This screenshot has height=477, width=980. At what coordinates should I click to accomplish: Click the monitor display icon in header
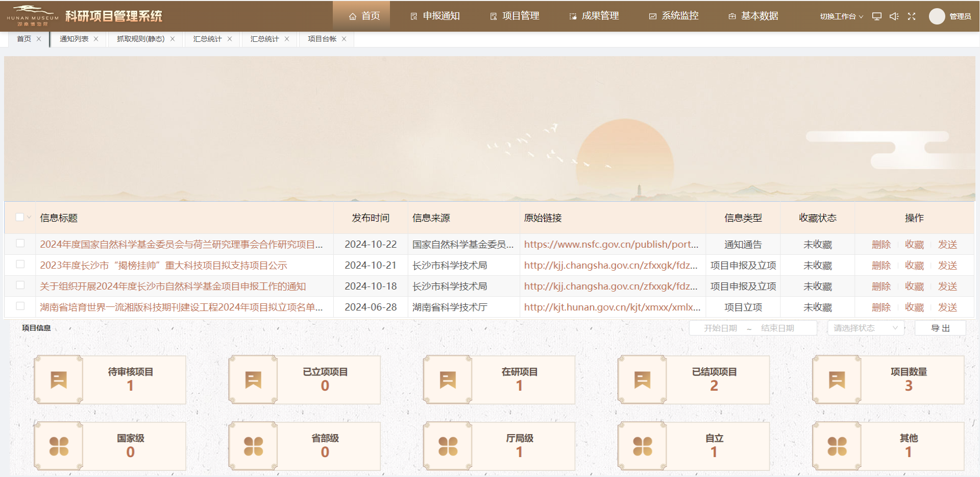pos(877,16)
